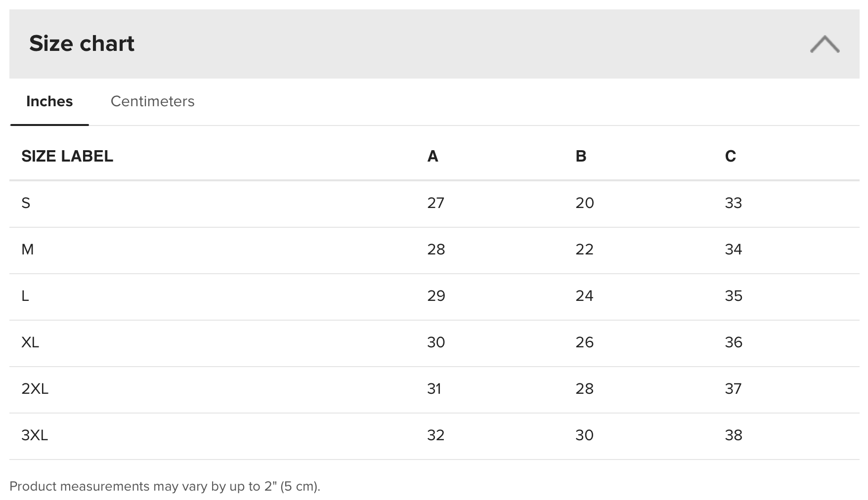Click value 26 in the XL row
868x500 pixels.
(584, 342)
